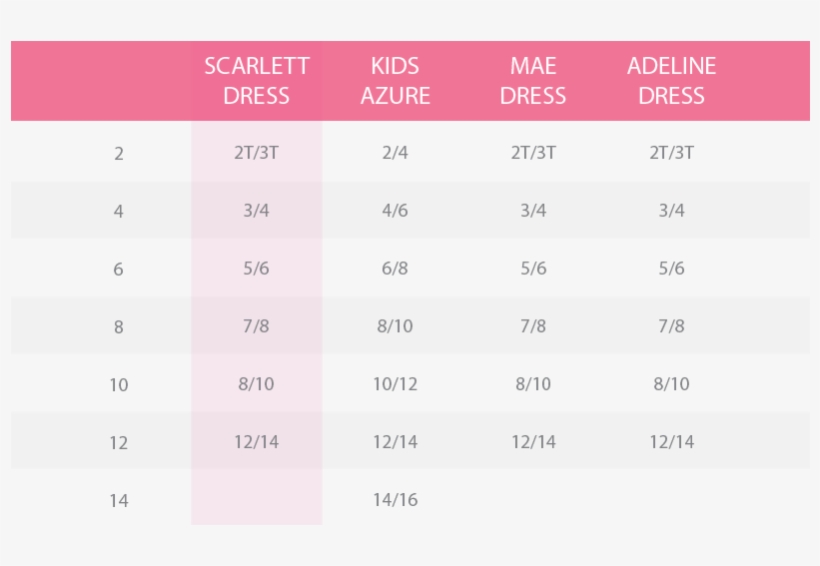Screen dimensions: 820x566
Task: Click the 10/12 cell under Kids Azure
Action: pyautogui.click(x=395, y=384)
